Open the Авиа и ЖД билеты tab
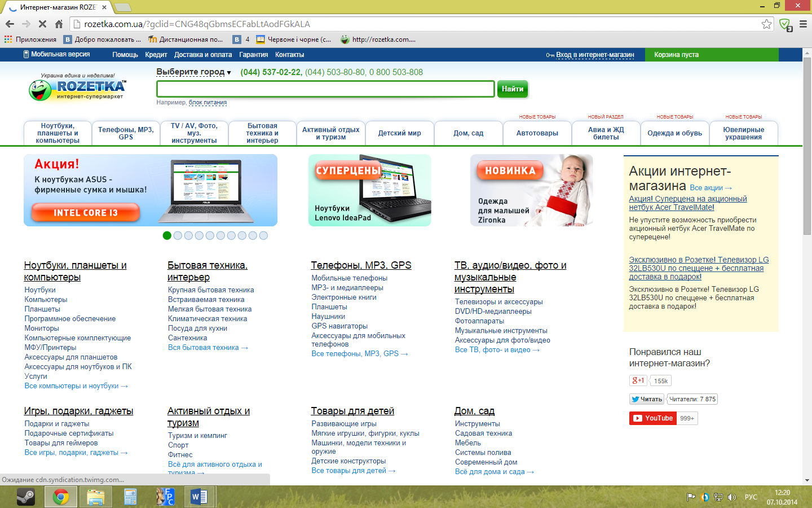This screenshot has height=508, width=812. pyautogui.click(x=606, y=133)
